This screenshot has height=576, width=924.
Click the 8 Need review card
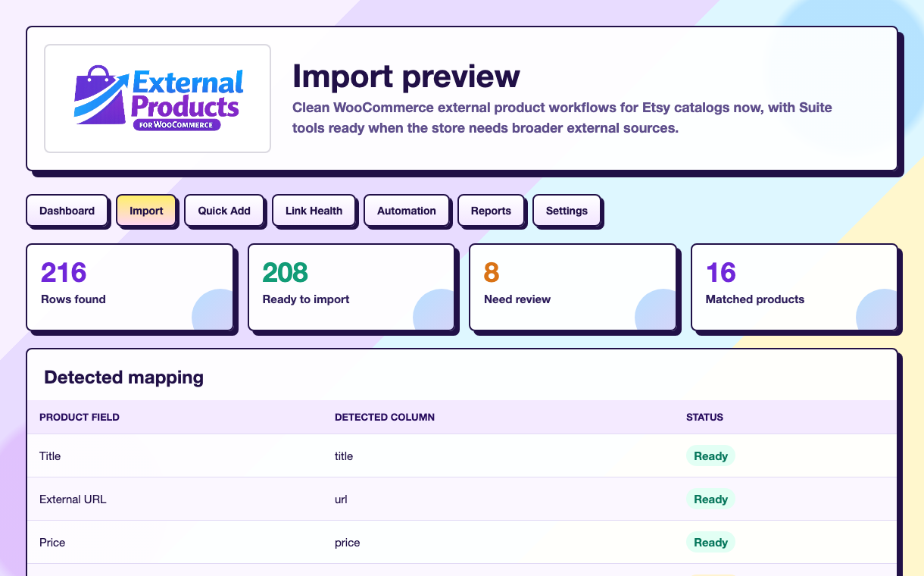pos(573,287)
